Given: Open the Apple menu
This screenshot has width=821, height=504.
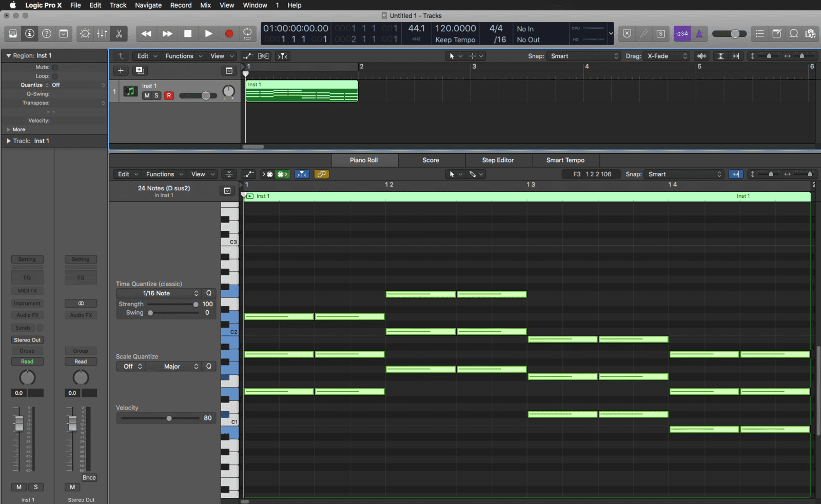Looking at the screenshot, I should point(13,5).
